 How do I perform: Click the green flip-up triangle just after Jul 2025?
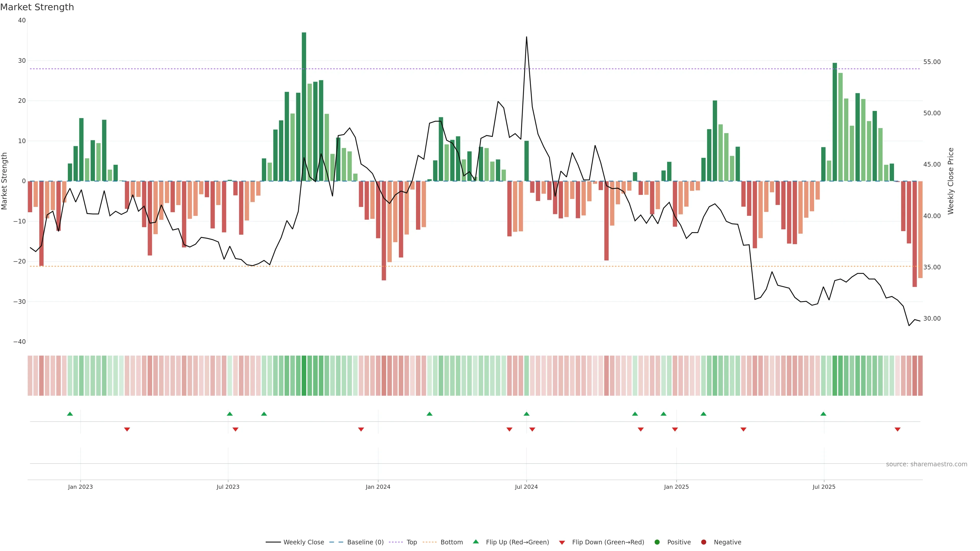point(823,414)
